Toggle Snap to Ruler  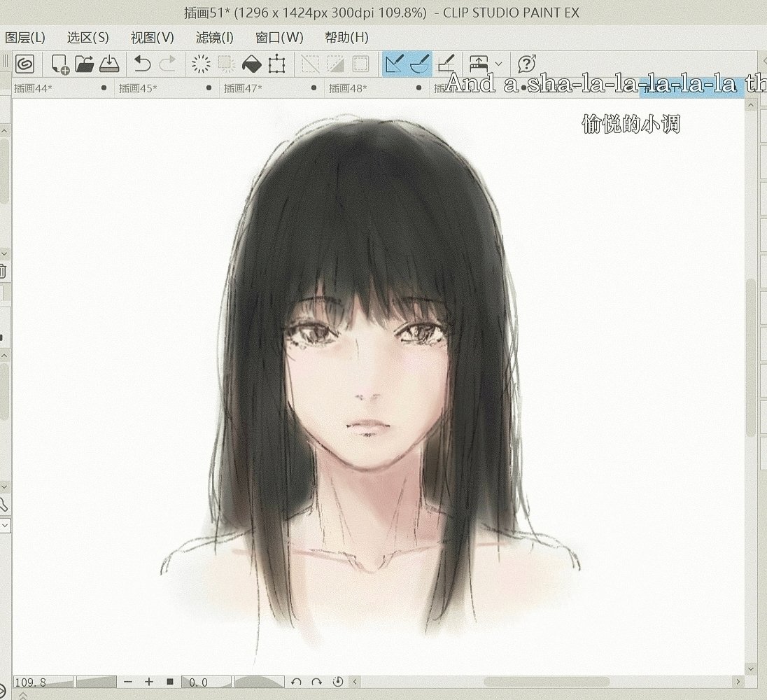coord(394,64)
